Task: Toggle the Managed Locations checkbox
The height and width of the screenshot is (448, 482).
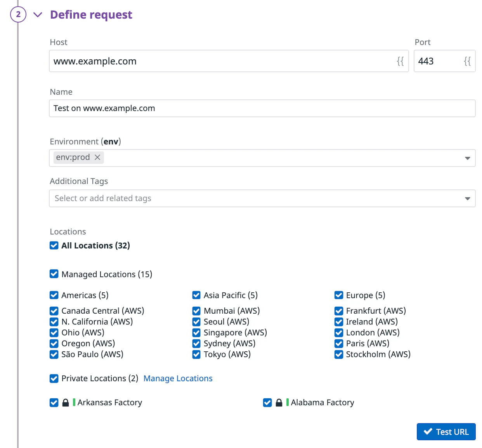Action: pos(54,274)
